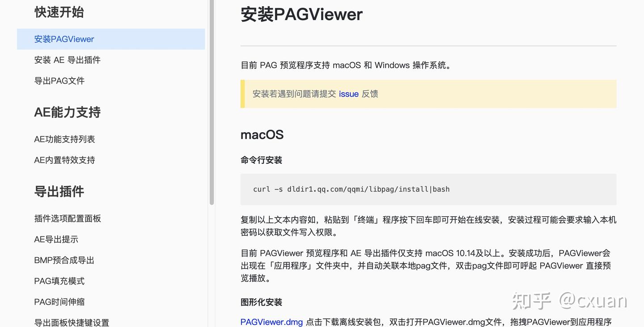Image resolution: width=644 pixels, height=327 pixels.
Task: Select PAG时间伸缩 in sidebar
Action: pos(59,302)
